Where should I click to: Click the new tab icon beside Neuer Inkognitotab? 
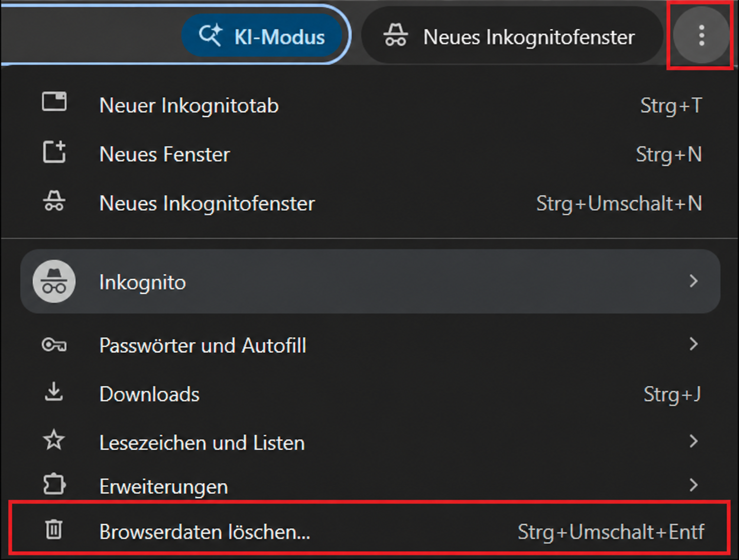[x=54, y=102]
